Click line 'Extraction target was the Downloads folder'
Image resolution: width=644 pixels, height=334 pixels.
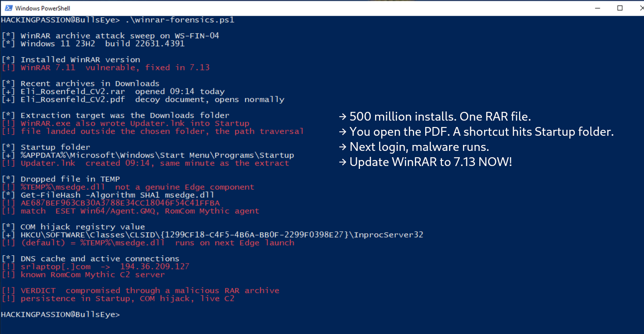click(125, 115)
